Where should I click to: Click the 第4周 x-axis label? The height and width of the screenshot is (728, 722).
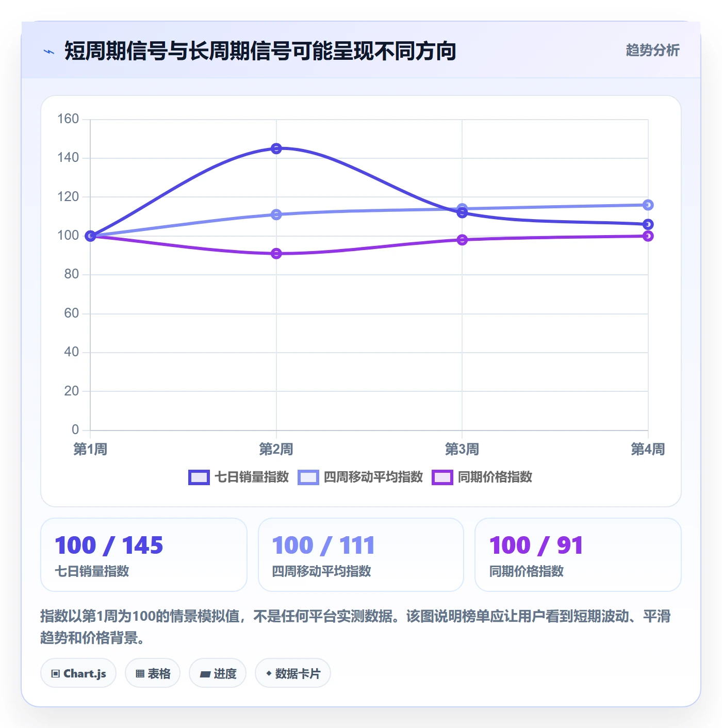click(648, 449)
